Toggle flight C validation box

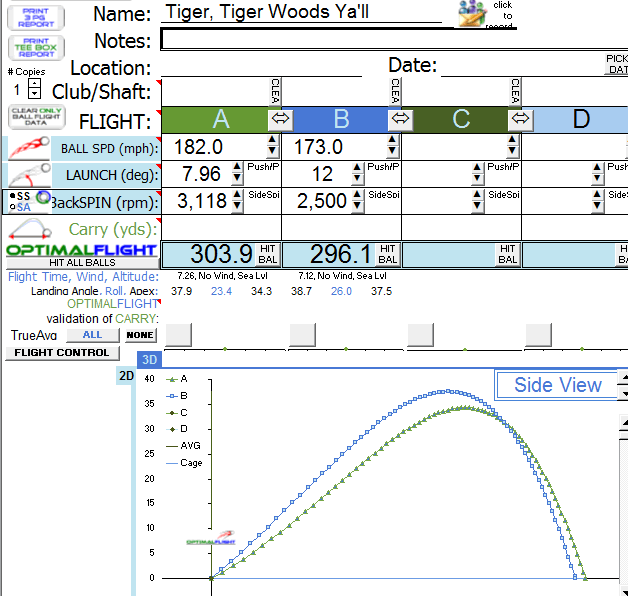(x=421, y=335)
